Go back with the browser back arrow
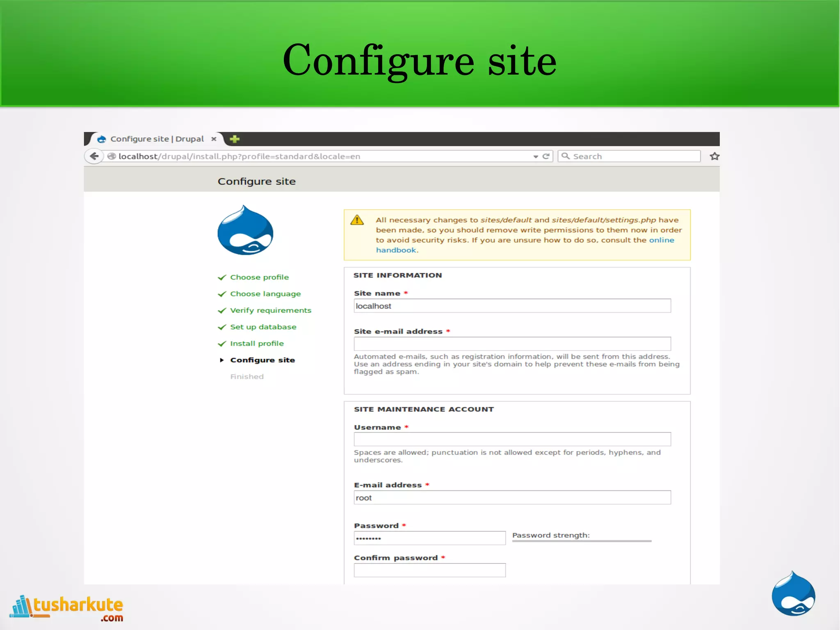Image resolution: width=840 pixels, height=630 pixels. point(94,156)
